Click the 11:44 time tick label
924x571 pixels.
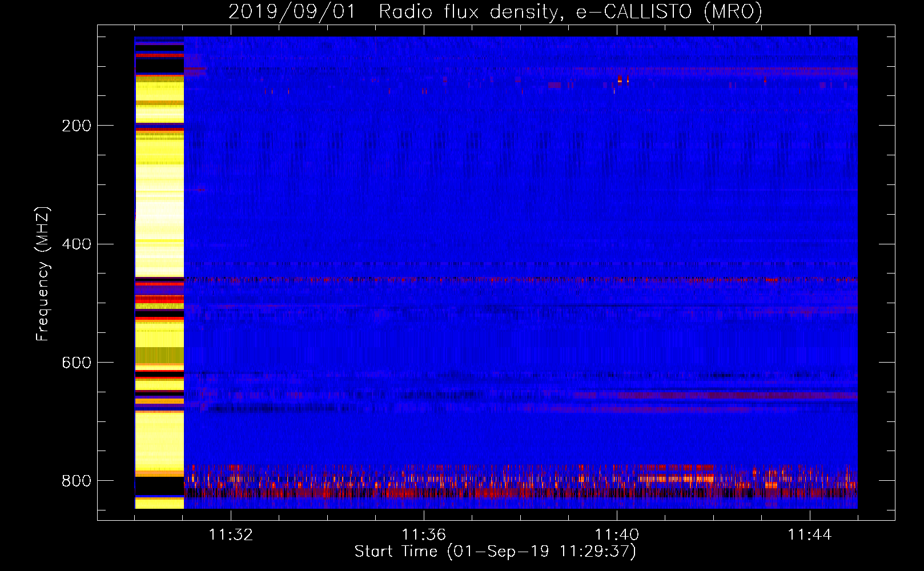(x=810, y=535)
